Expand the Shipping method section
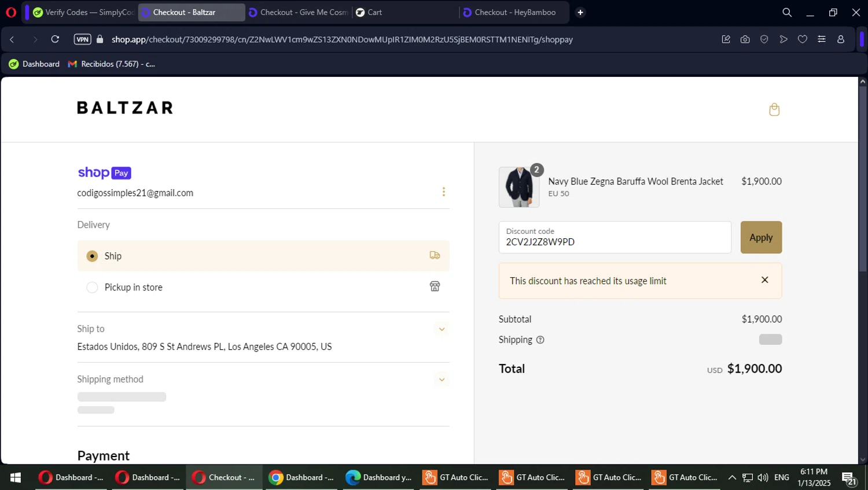This screenshot has height=490, width=868. pyautogui.click(x=442, y=380)
